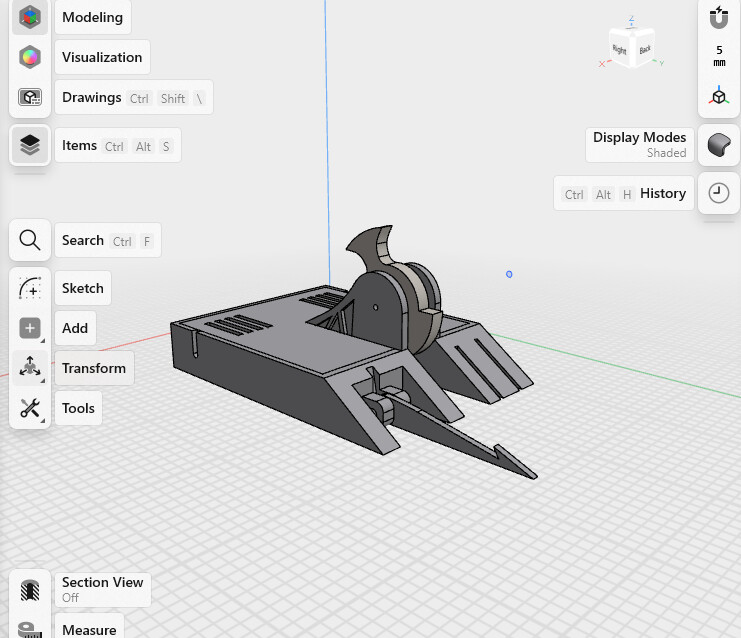Click the 5 mm grid size setting
This screenshot has width=741, height=638.
point(718,55)
